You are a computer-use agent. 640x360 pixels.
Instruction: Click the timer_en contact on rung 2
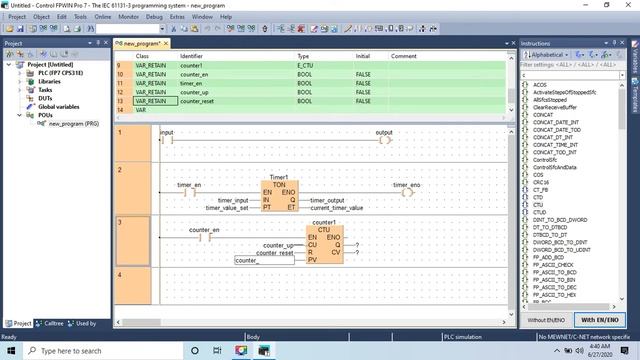[190, 192]
